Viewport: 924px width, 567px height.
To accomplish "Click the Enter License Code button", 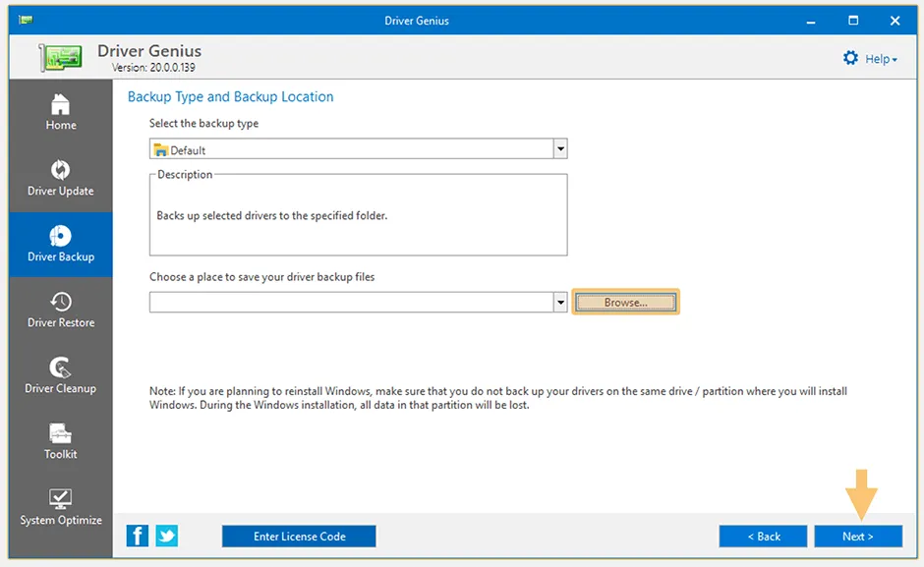I will tap(299, 537).
